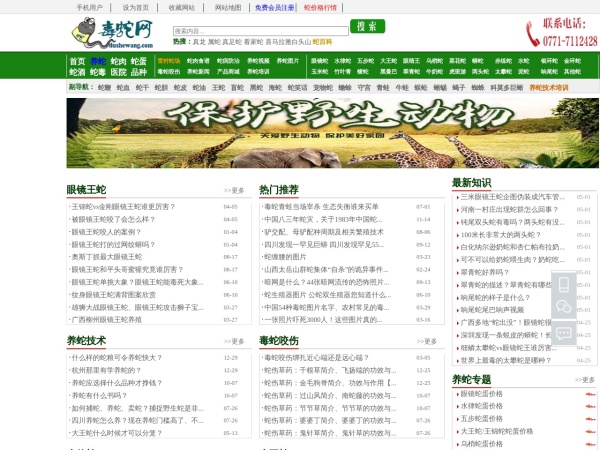Open article 毒蛇咬伤绑扎近心端还是远心端？
600x450 pixels.
click(x=316, y=357)
